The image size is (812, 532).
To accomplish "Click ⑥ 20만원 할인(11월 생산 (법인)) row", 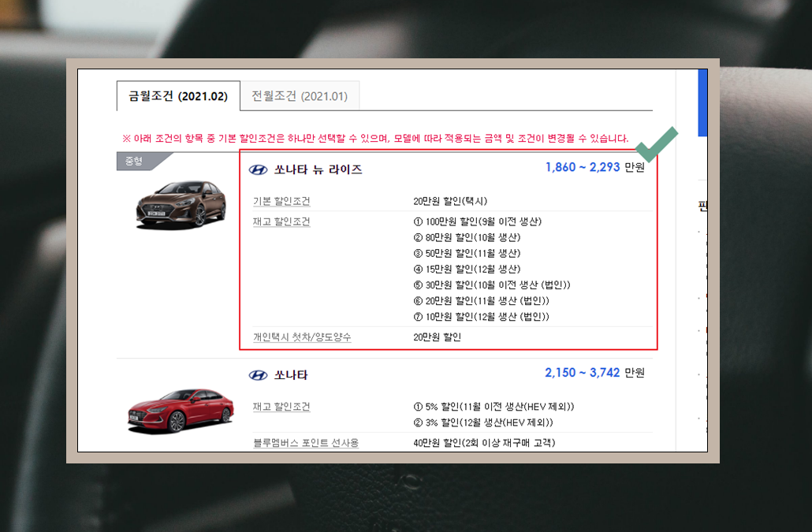I will tap(481, 300).
